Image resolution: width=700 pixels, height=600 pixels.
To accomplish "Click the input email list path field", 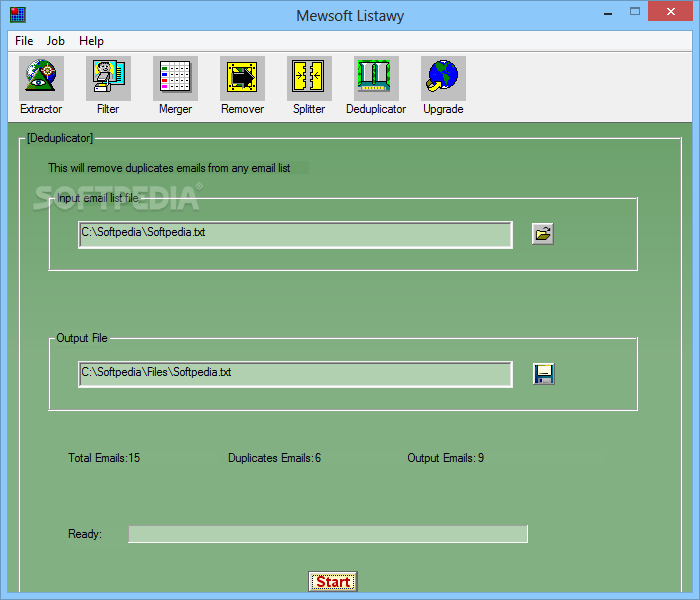I will point(295,234).
